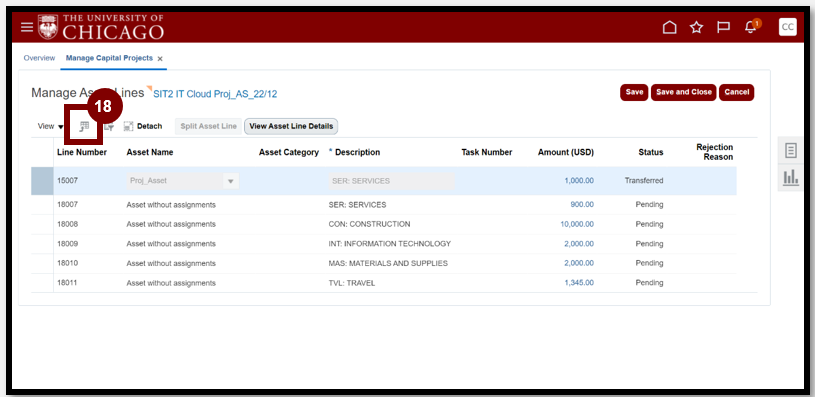Screen dimensions: 815x397
Task: Click View Asset Line Details button
Action: pyautogui.click(x=291, y=126)
